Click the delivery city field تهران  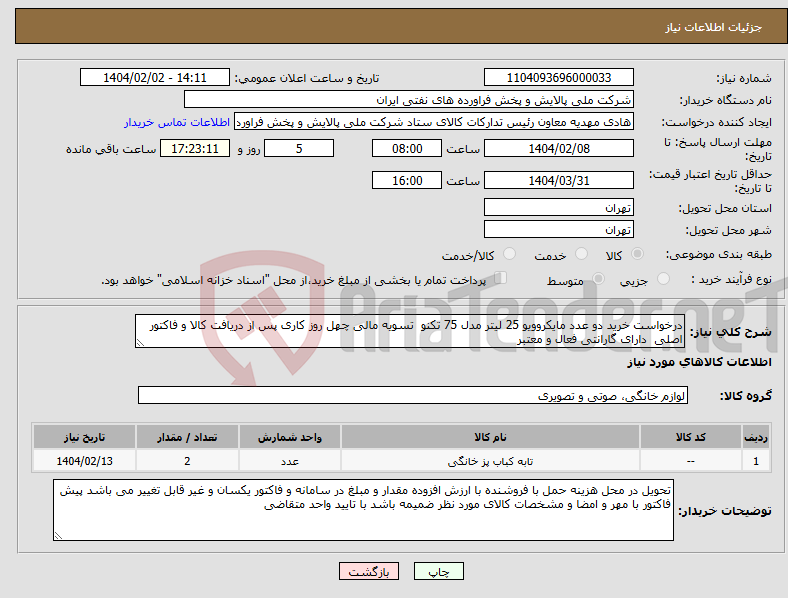pyautogui.click(x=558, y=229)
